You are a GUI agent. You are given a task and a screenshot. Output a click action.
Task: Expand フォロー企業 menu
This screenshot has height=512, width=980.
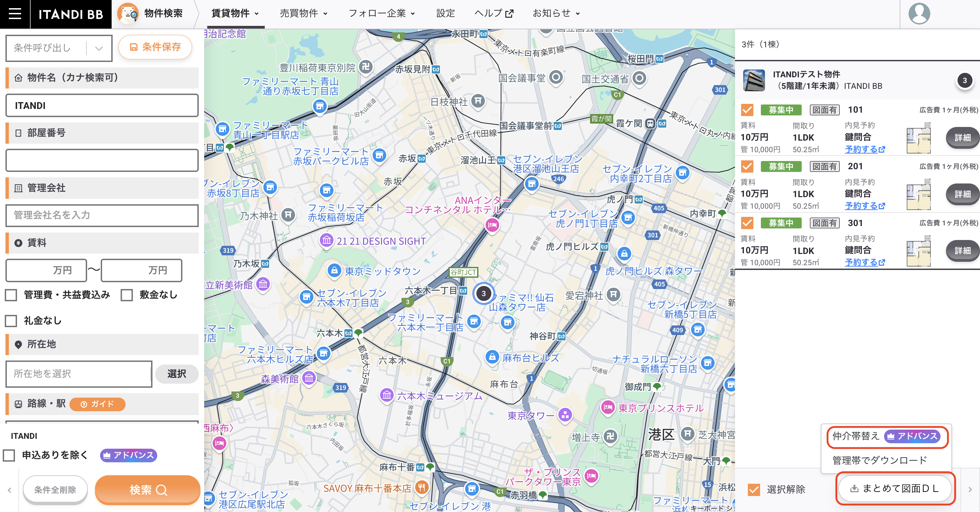[x=381, y=13]
